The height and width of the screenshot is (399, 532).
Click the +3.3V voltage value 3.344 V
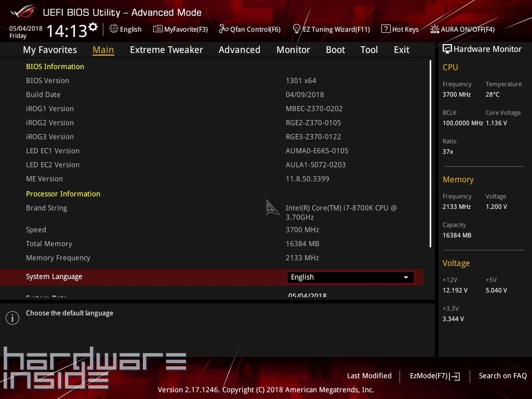453,319
